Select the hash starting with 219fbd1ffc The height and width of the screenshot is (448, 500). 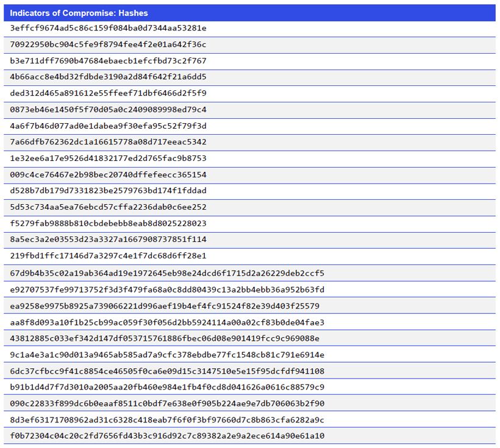108,256
